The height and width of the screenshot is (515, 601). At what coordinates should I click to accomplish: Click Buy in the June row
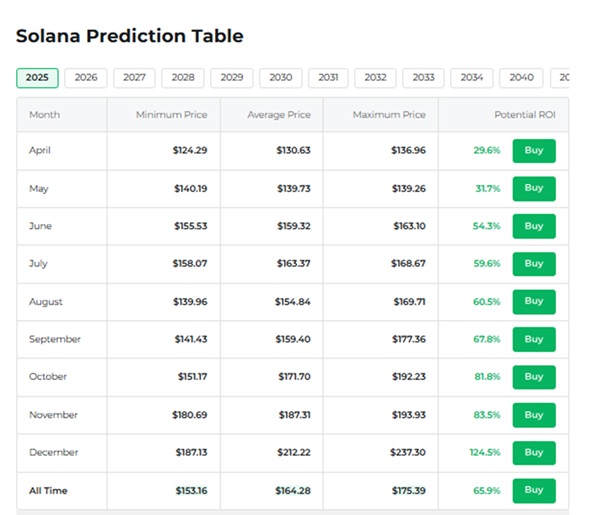point(534,226)
